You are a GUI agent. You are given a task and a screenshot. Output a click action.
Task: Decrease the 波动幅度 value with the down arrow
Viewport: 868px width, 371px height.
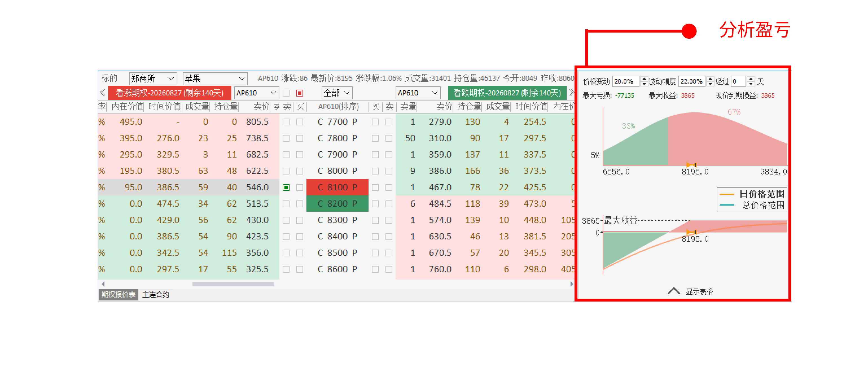click(710, 84)
